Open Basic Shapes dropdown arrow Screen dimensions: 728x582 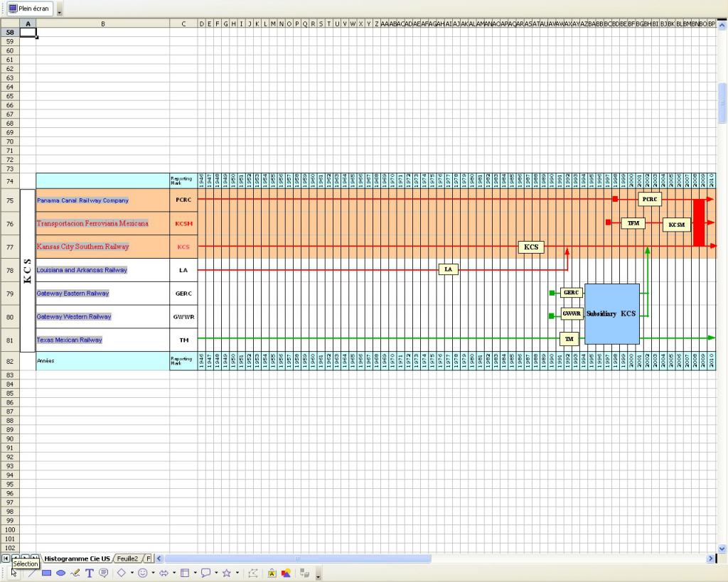[x=132, y=573]
